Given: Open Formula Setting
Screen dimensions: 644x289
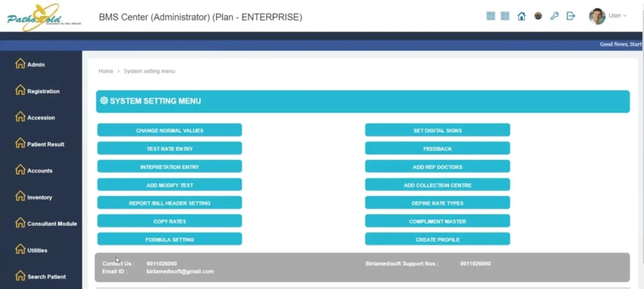Looking at the screenshot, I should 170,239.
